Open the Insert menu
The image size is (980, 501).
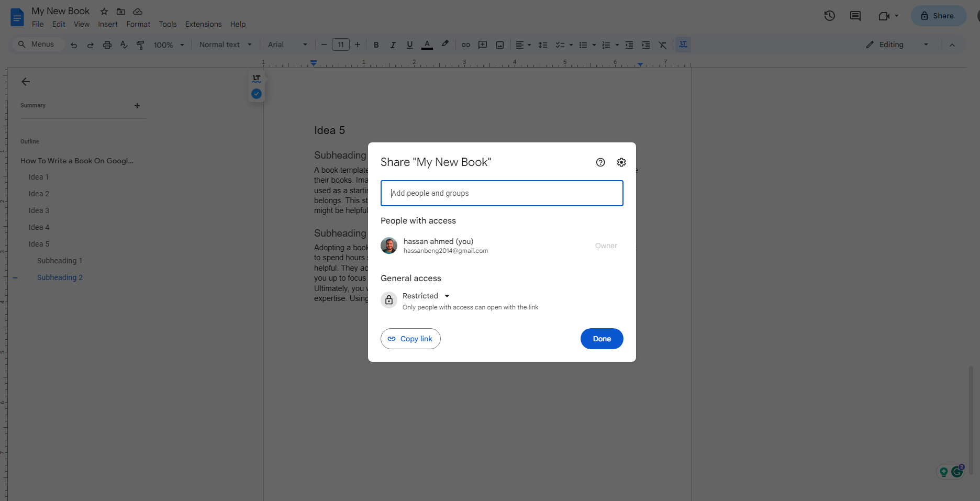click(x=108, y=24)
